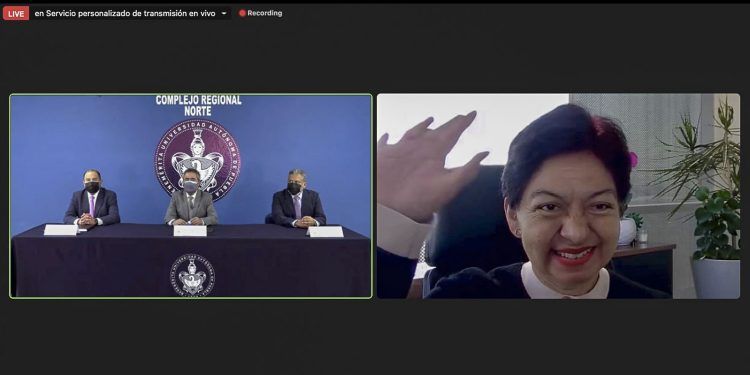Open the live streaming service dropdown arrow
Screen dimensions: 750x375
coord(224,13)
